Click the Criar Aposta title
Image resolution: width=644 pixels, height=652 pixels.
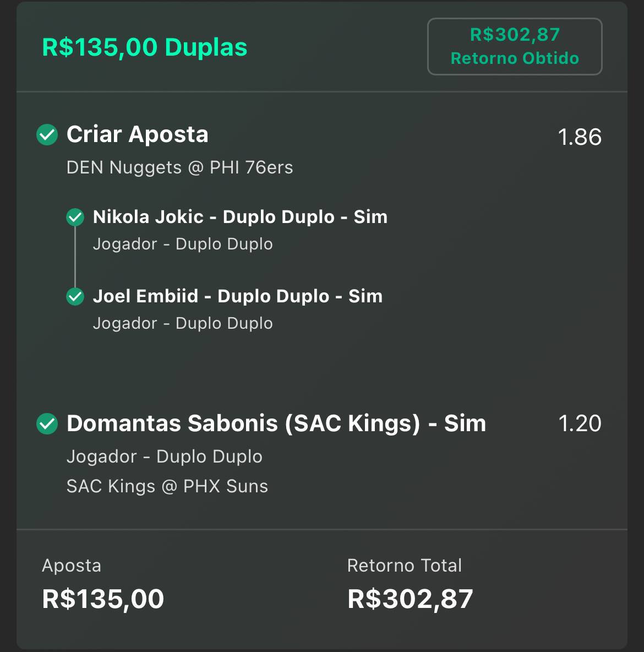pyautogui.click(x=138, y=134)
